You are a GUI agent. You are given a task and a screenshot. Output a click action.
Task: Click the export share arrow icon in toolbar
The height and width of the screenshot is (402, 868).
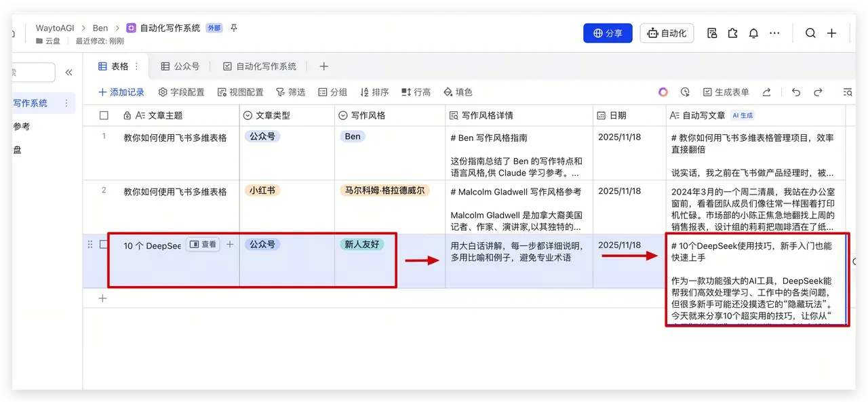766,92
